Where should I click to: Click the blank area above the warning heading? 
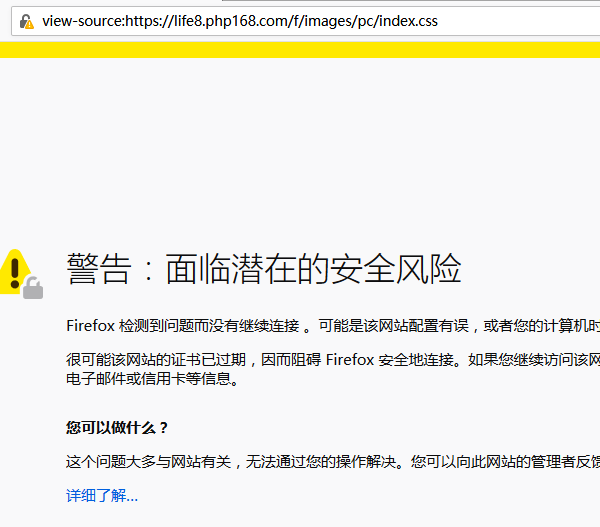tap(300, 150)
